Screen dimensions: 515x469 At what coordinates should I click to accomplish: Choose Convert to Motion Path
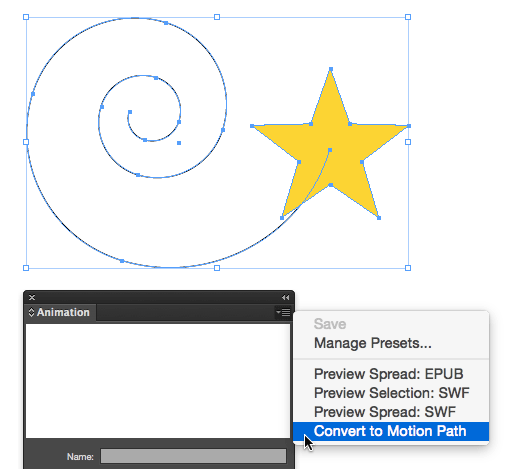tap(391, 431)
